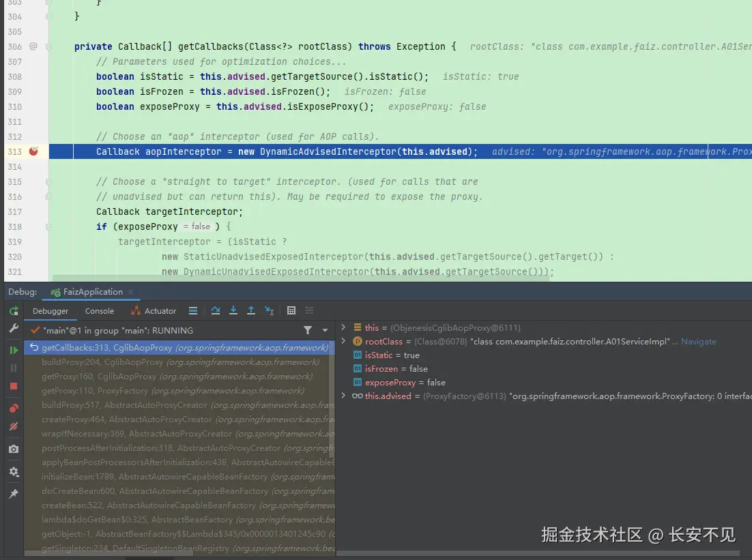Toggle Mute Breakpoints icon
The height and width of the screenshot is (560, 752).
point(14,426)
